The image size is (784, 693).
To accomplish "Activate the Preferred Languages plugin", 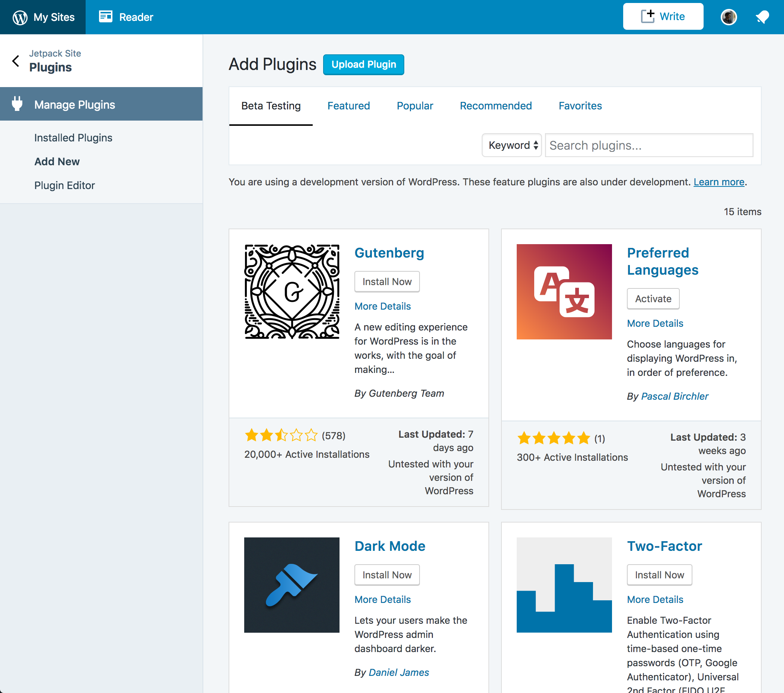I will (653, 299).
